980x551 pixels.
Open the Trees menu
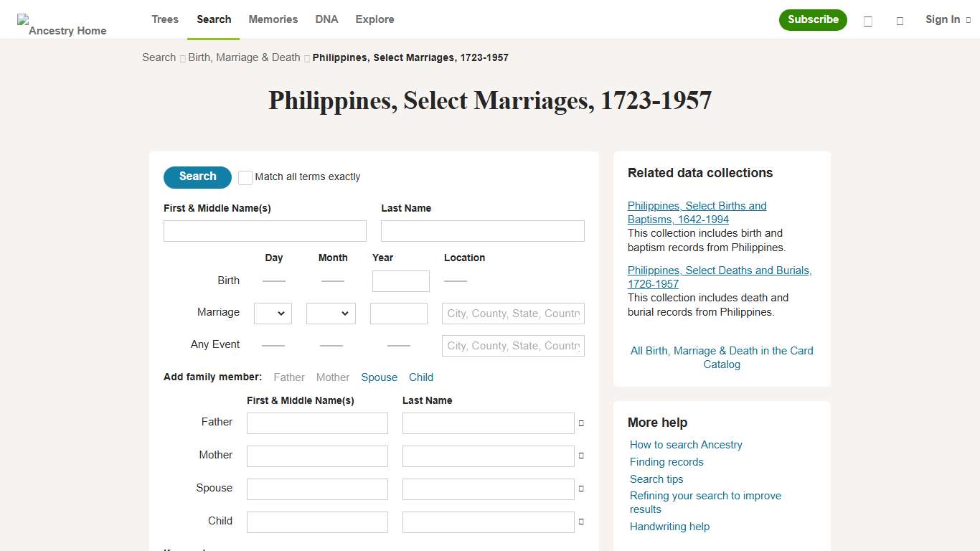[164, 19]
